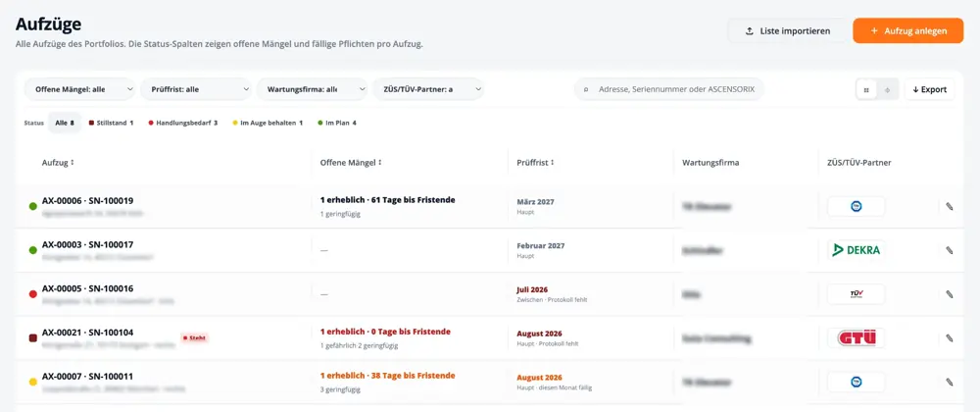Open elevator AX-00021 · SN-100104
Screen dimensions: 980x412
87,332
